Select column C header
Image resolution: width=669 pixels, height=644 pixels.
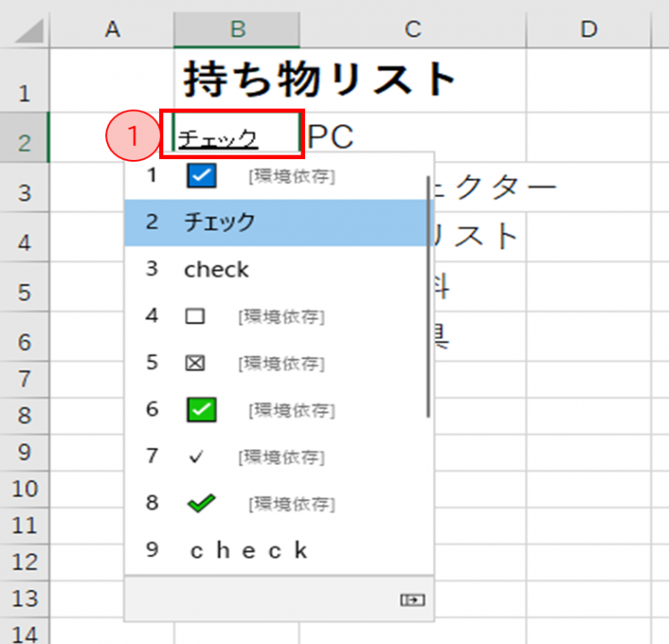[x=412, y=30]
